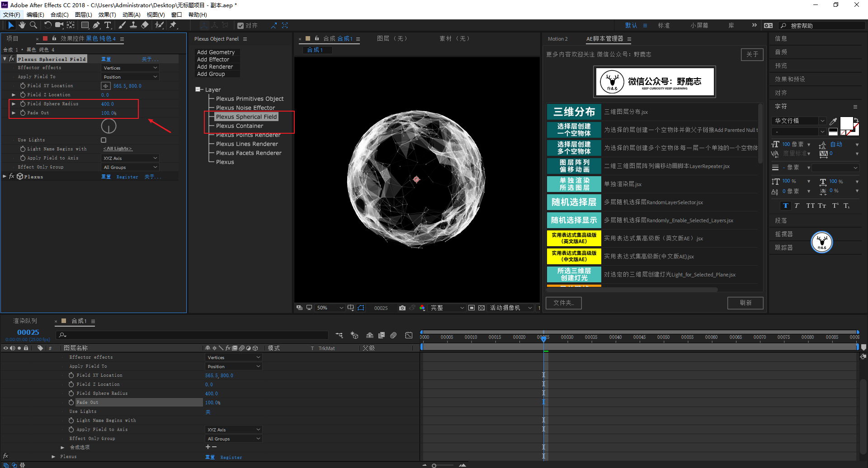Open the Apply Field to Axis XYZ dropdown
The image size is (868, 468).
tap(130, 158)
